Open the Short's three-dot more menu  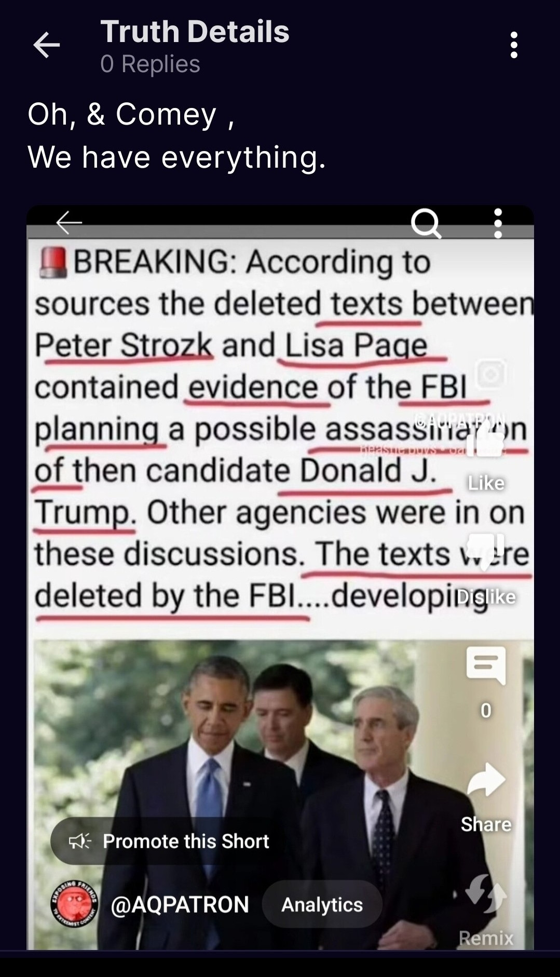498,224
